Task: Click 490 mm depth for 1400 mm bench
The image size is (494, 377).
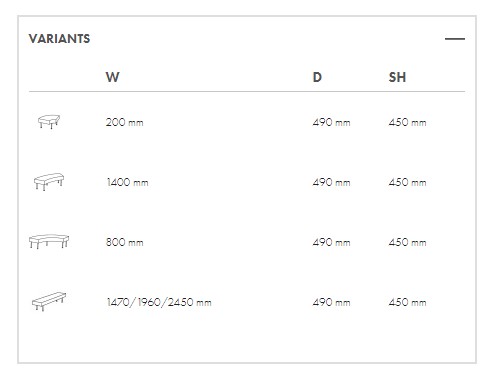Action: pos(332,182)
